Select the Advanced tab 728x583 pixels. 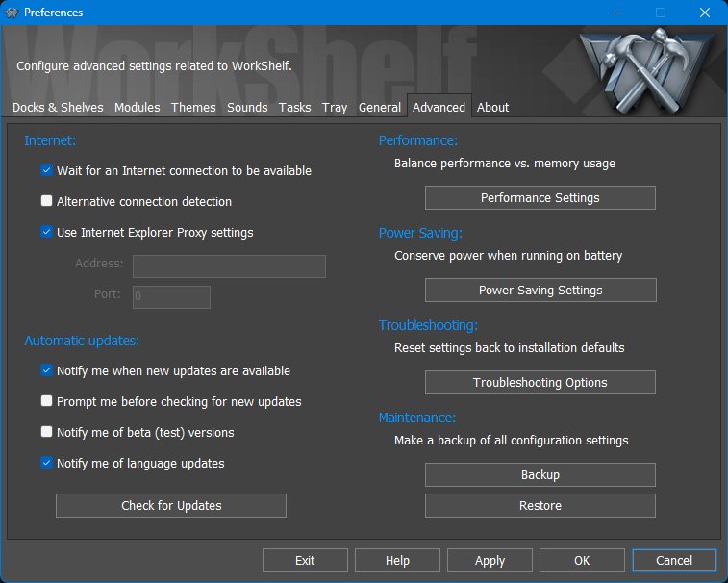[x=439, y=107]
